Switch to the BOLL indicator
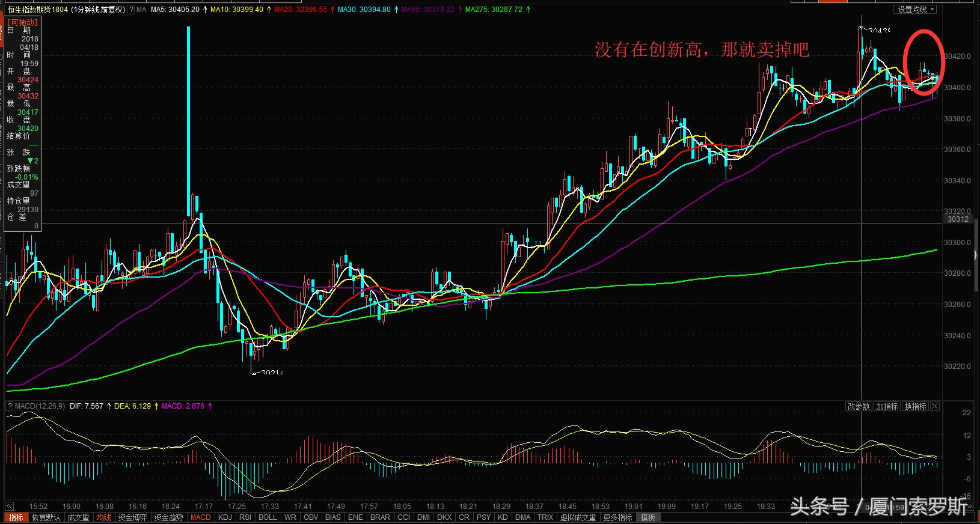980x524 pixels. pos(268,517)
